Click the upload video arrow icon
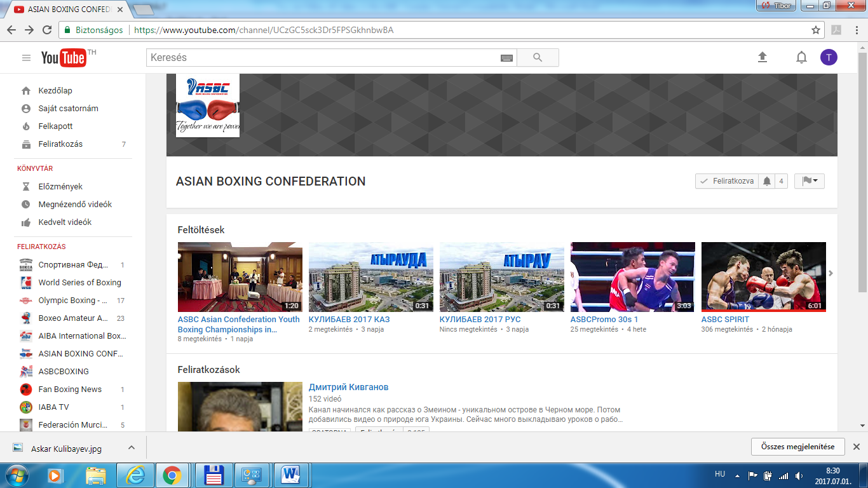This screenshot has width=868, height=488. point(763,58)
